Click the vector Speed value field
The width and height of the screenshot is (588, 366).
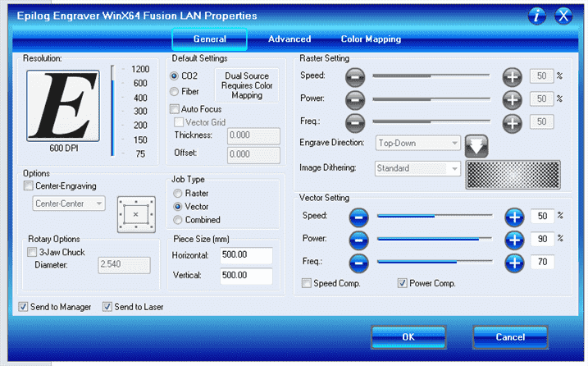(x=542, y=216)
